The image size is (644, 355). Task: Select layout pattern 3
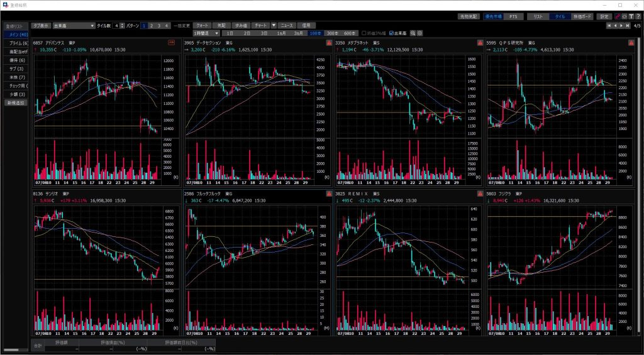click(159, 26)
